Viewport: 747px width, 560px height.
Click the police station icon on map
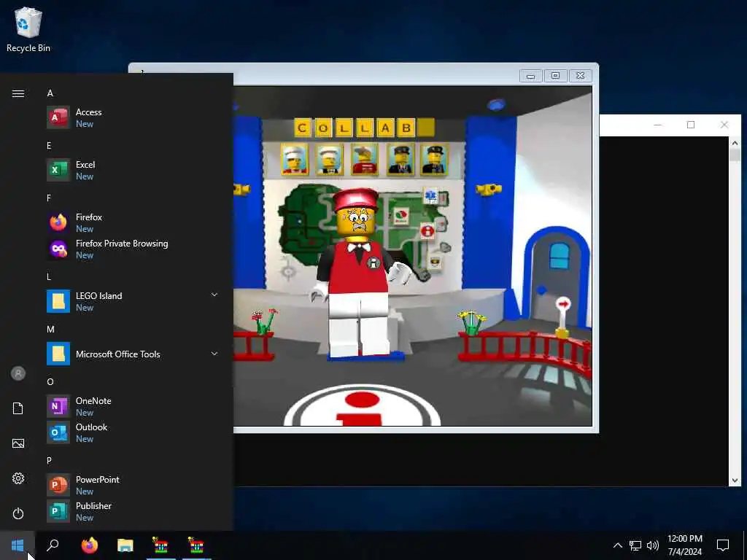436,262
